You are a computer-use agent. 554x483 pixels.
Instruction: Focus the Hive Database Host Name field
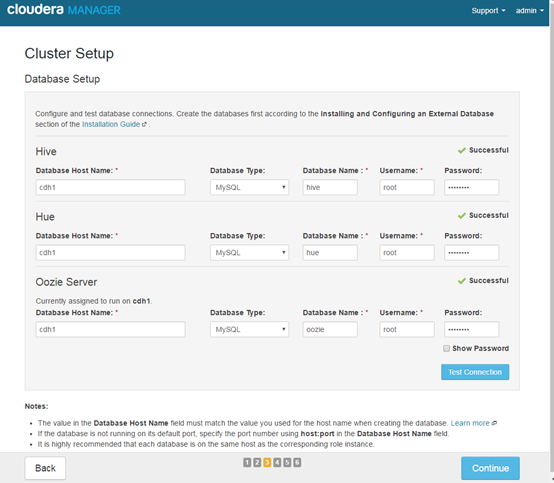[x=111, y=187]
